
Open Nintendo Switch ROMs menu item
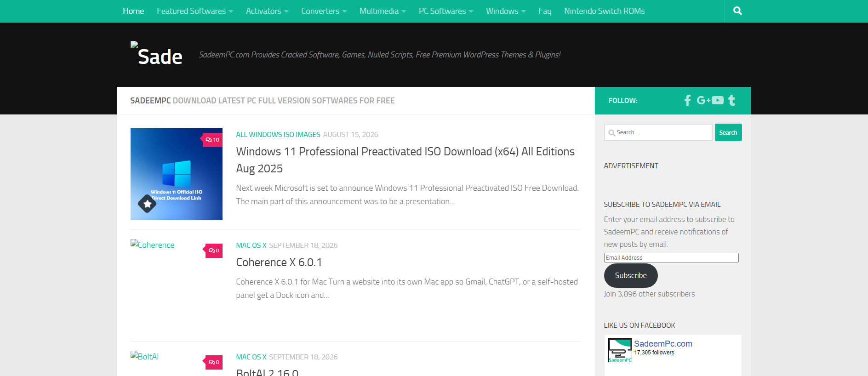(x=605, y=11)
